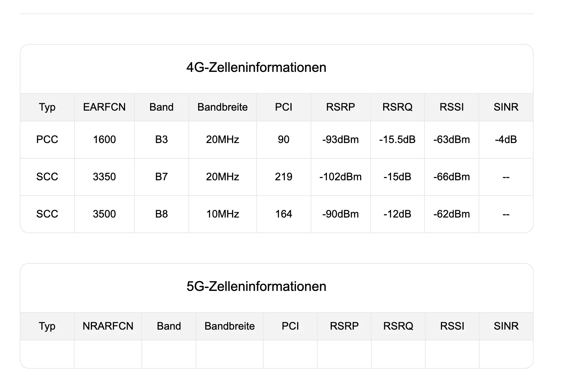The width and height of the screenshot is (588, 387).
Task: Select the PCC row type cell
Action: (47, 140)
